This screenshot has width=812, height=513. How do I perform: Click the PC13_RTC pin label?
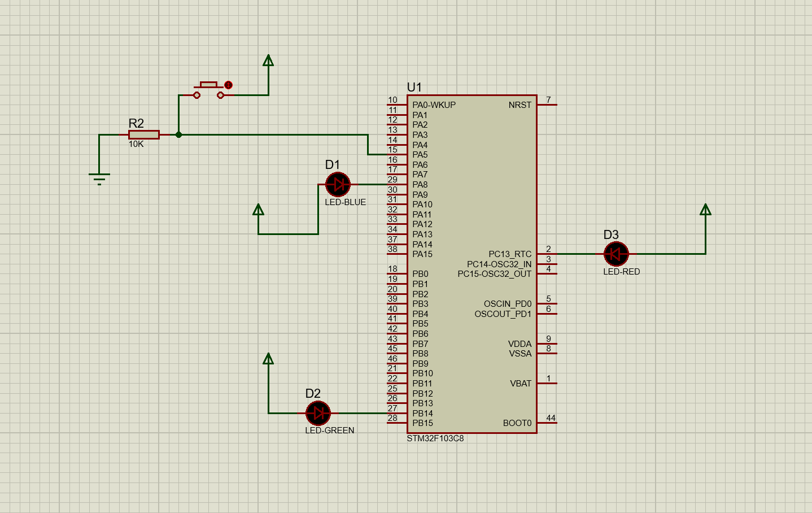(510, 254)
